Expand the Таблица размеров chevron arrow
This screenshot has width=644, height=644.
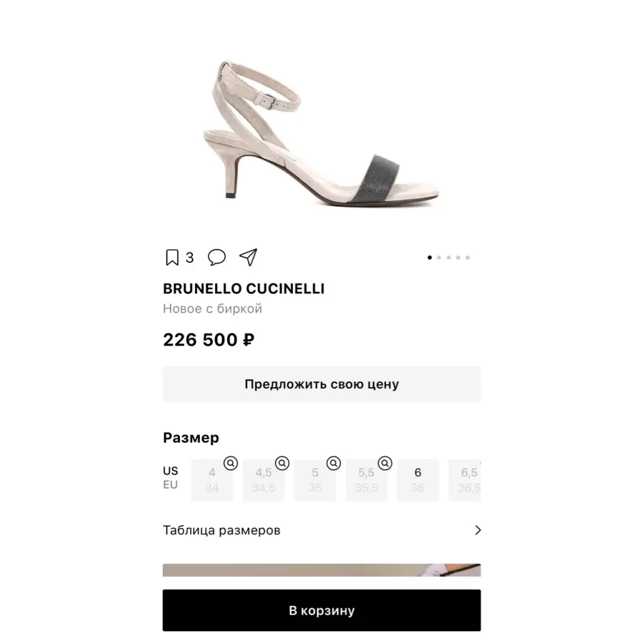[x=478, y=530]
